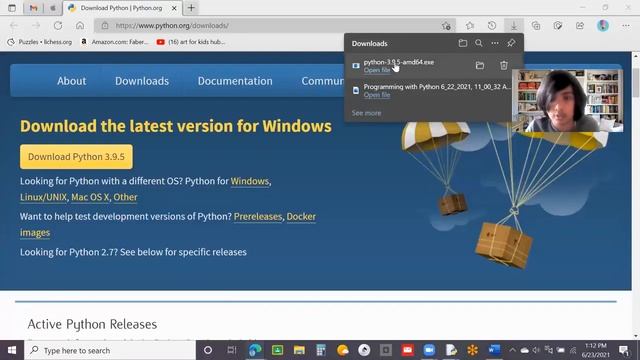Pin the Downloads panel
The width and height of the screenshot is (640, 360).
click(x=511, y=43)
